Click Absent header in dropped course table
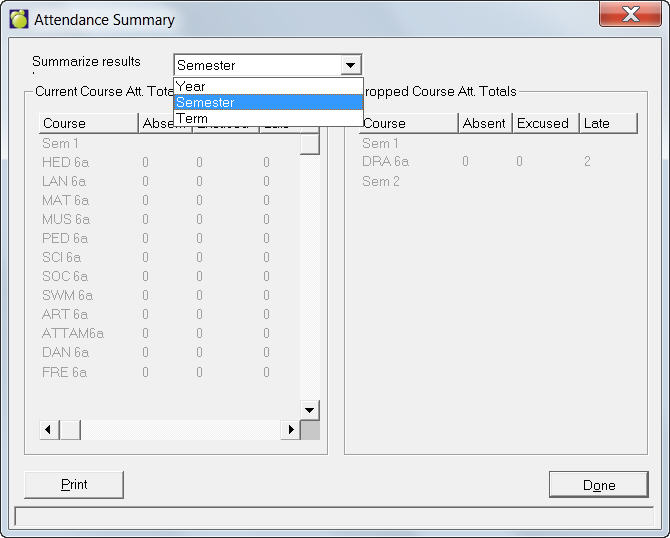 point(485,124)
